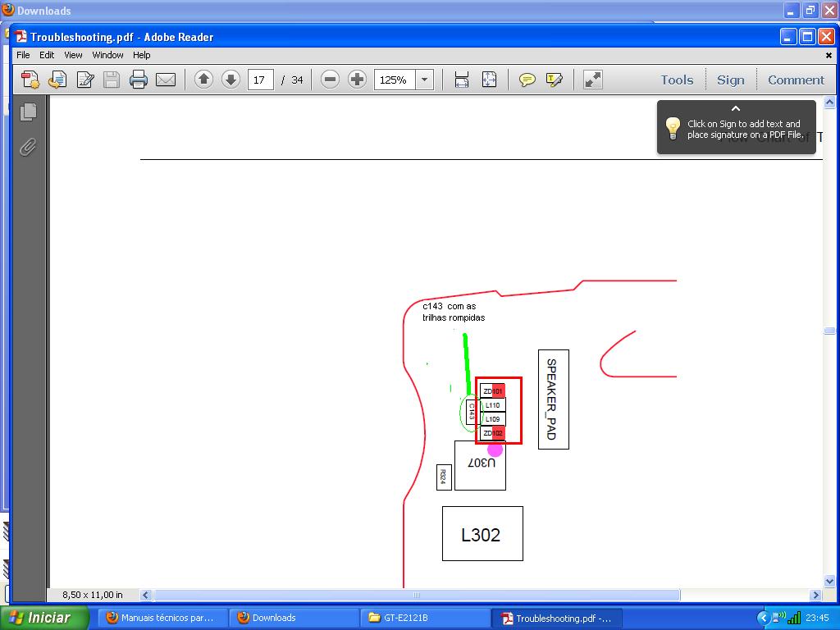Click the horizontal scrollbar right arrow
Screen dimensions: 840x630
pyautogui.click(x=816, y=595)
